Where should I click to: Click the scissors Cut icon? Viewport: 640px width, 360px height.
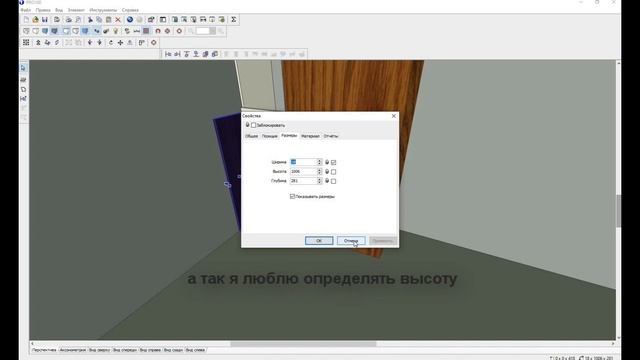coord(90,20)
